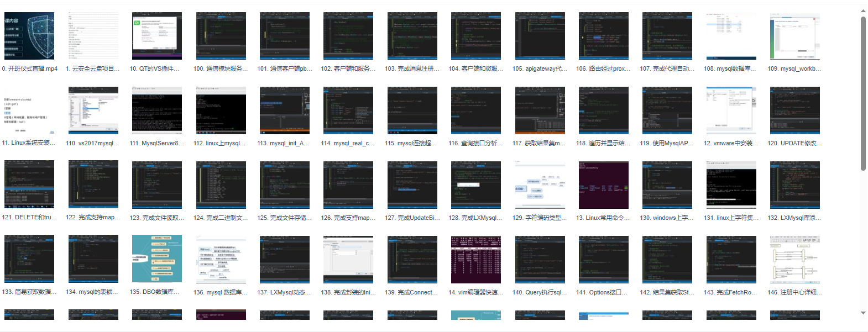Click the file name '100. 通信模块服务...'
The height and width of the screenshot is (332, 868).
point(221,69)
